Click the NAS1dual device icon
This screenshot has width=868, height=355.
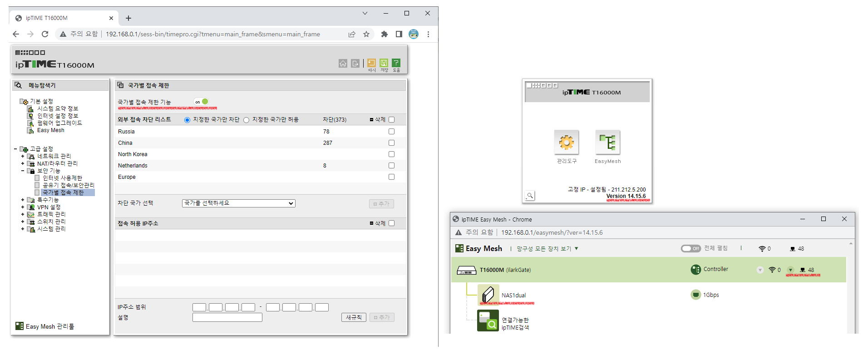(488, 295)
